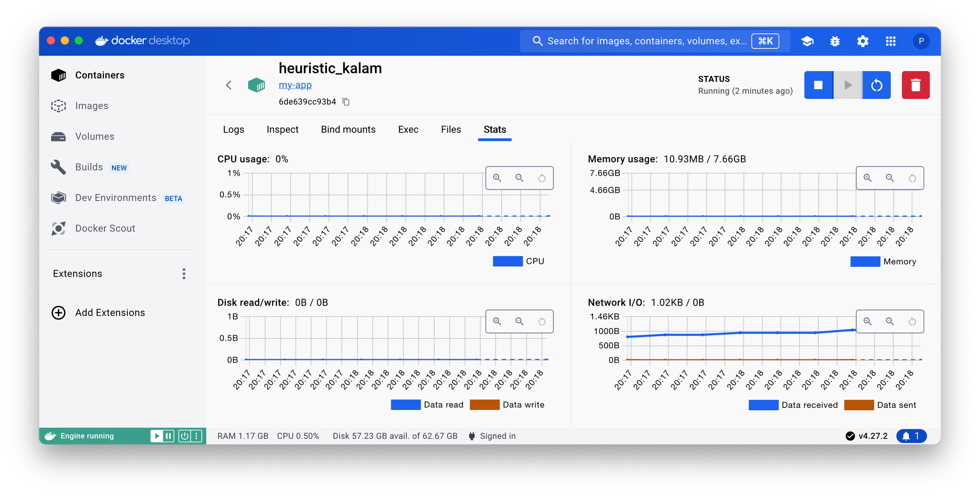Toggle the Data sent legend series
Viewport: 980px width, 496px height.
880,405
